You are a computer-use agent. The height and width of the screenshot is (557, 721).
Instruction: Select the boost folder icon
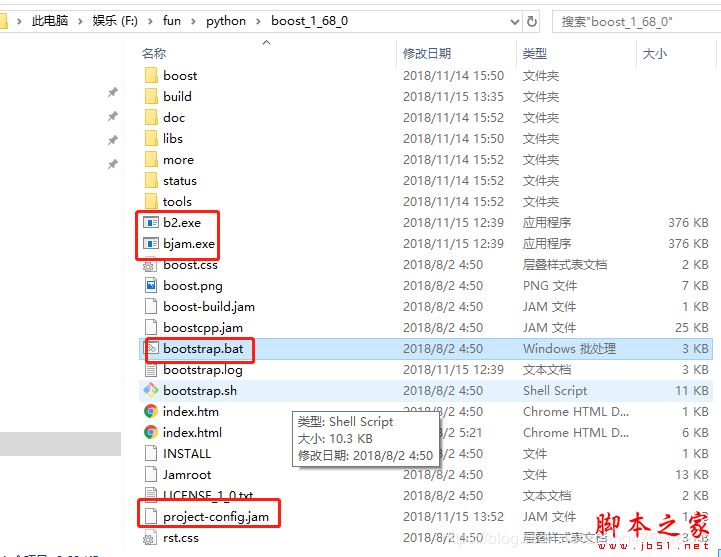point(151,75)
